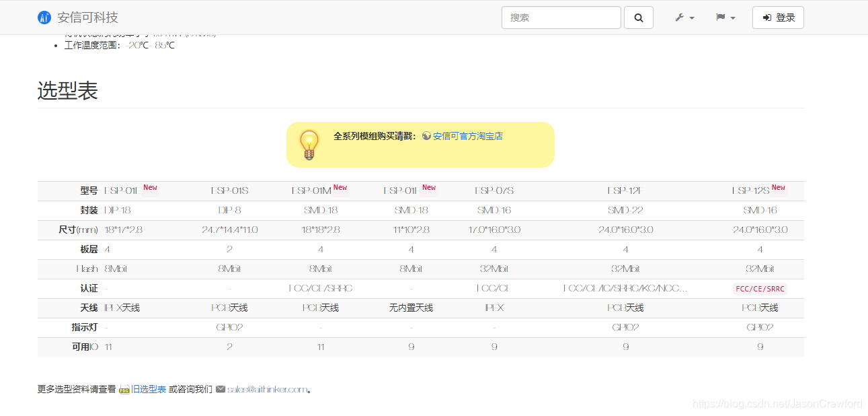Click the IPEX天线 antenna cell
The image size is (868, 416).
coord(122,308)
